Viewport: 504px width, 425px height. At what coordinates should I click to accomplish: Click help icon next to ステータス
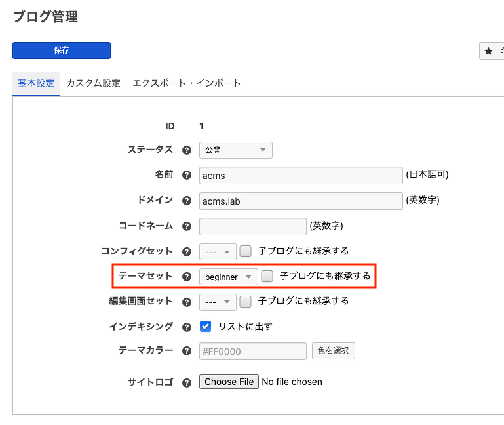pos(187,150)
